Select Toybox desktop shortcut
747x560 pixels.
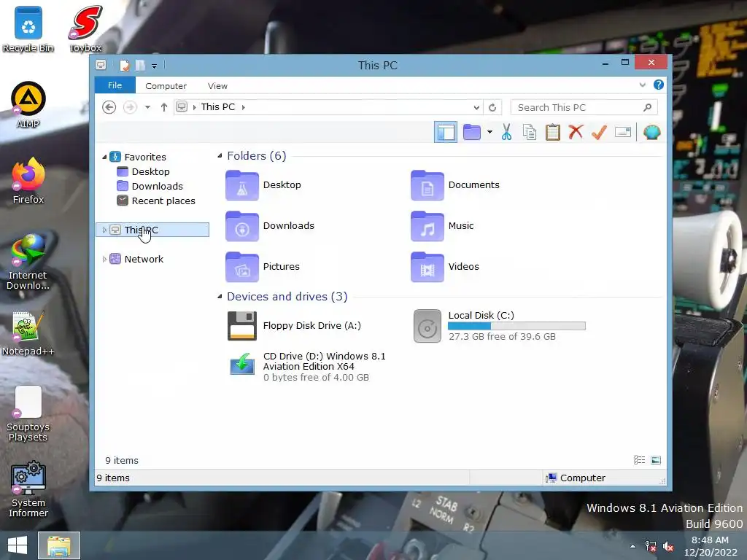tap(85, 28)
